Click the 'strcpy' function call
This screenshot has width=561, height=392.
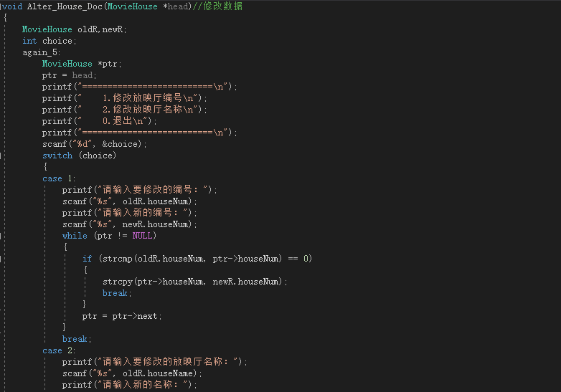(x=118, y=282)
